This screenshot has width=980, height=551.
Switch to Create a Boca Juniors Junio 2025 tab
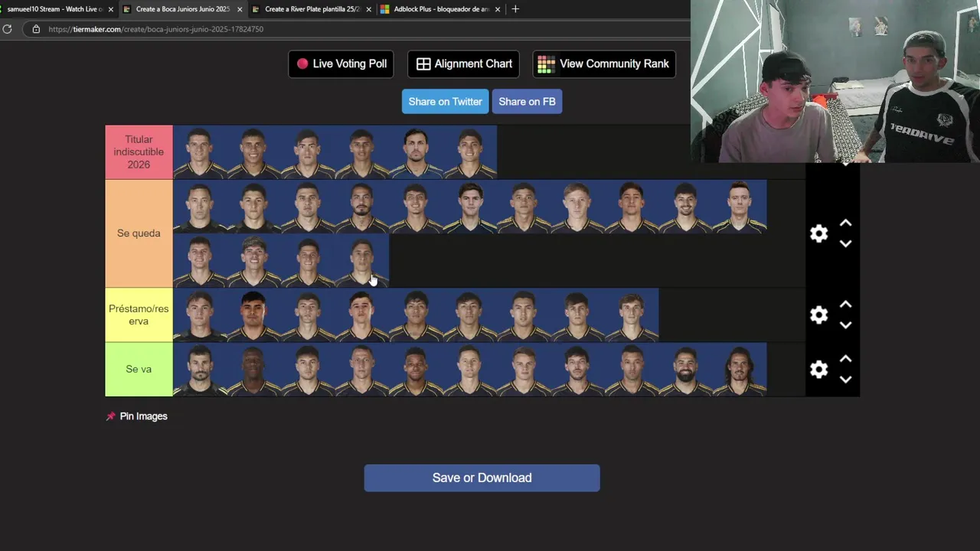(184, 9)
